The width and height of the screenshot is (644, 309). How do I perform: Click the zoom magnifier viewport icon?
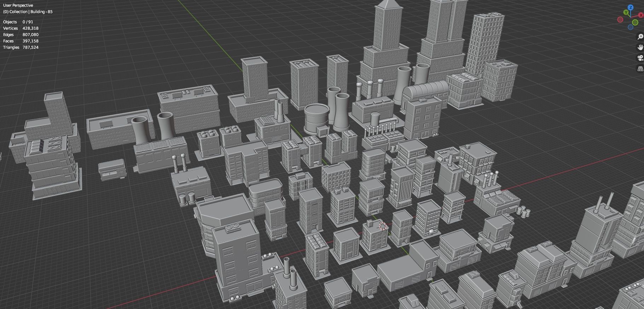pyautogui.click(x=640, y=37)
